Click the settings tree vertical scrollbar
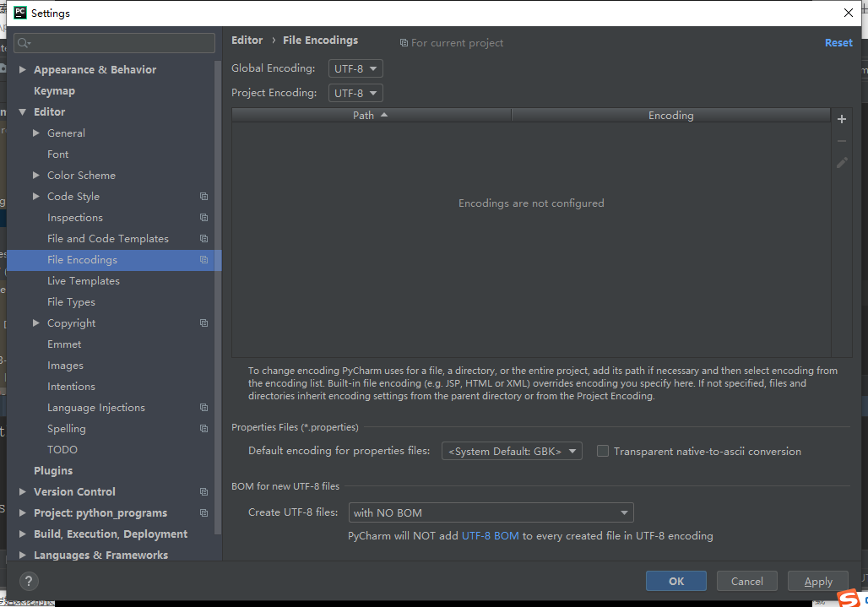Viewport: 868px width, 607px height. coord(218,296)
